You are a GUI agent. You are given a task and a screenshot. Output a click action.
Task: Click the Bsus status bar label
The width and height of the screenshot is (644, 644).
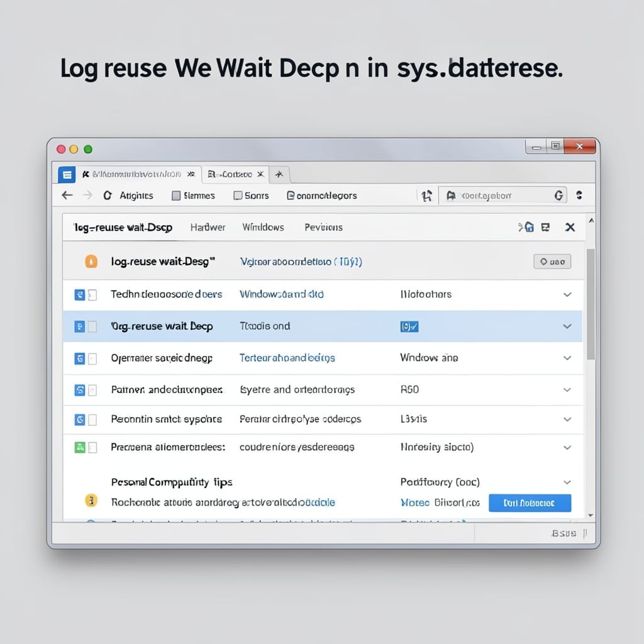click(563, 533)
